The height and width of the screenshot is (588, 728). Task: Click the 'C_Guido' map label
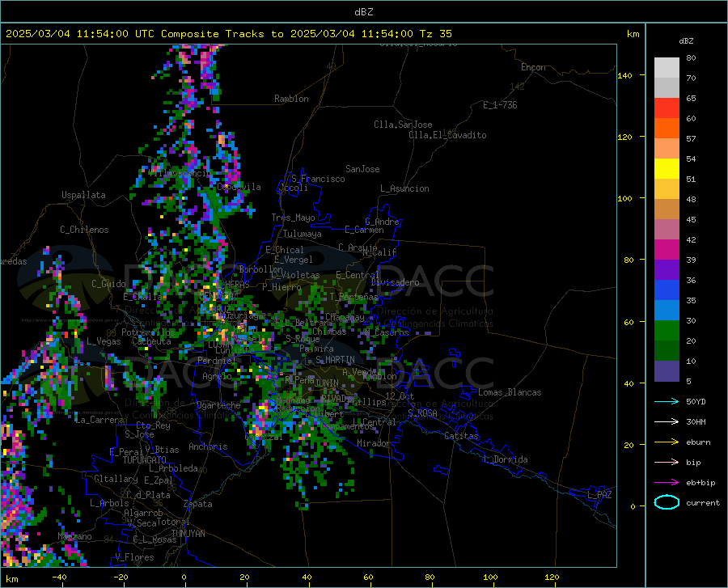point(108,284)
